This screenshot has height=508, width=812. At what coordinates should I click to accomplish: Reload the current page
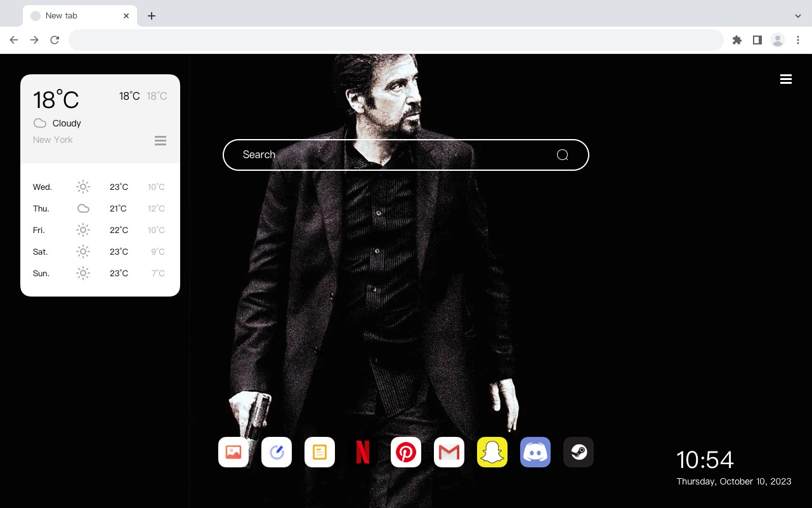[x=55, y=40]
